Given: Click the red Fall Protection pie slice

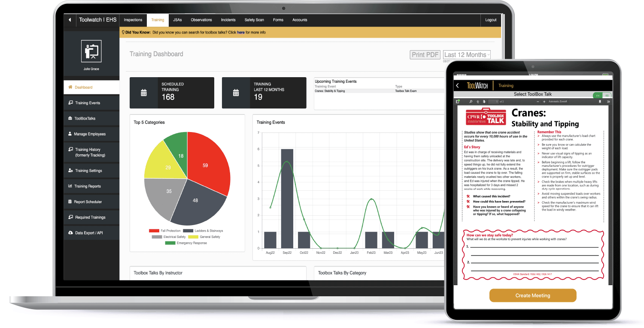Looking at the screenshot, I should 208,163.
